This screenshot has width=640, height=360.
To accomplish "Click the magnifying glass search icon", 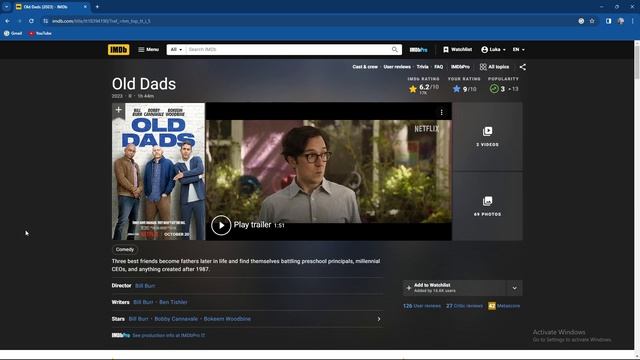I will 395,49.
